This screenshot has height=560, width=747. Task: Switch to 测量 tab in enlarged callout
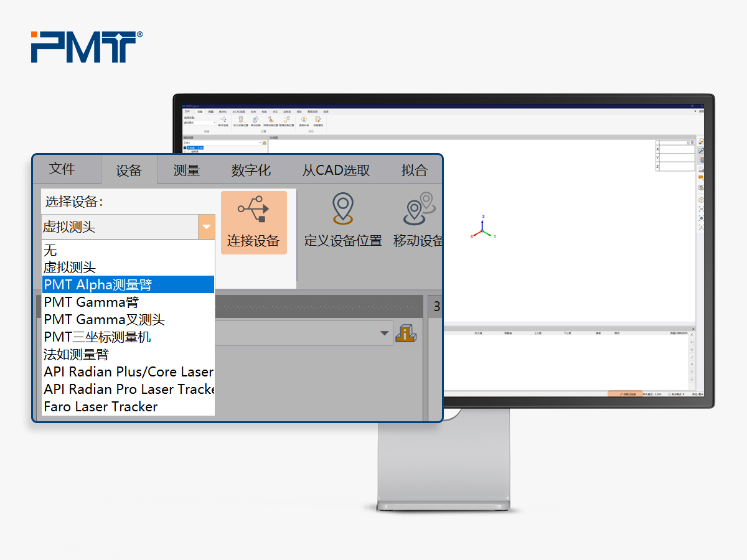click(187, 170)
